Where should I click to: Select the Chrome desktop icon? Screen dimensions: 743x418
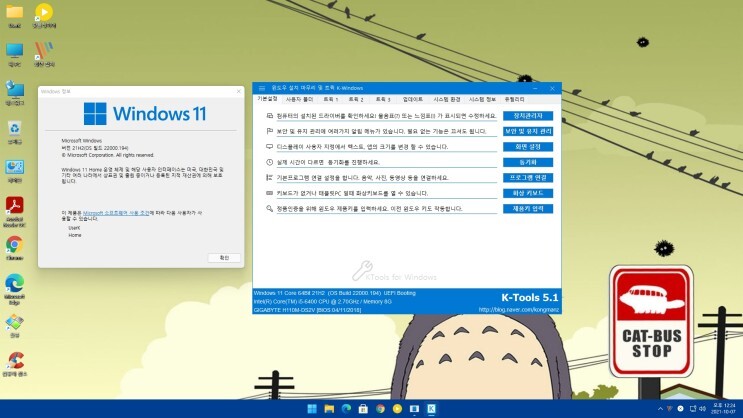15,248
